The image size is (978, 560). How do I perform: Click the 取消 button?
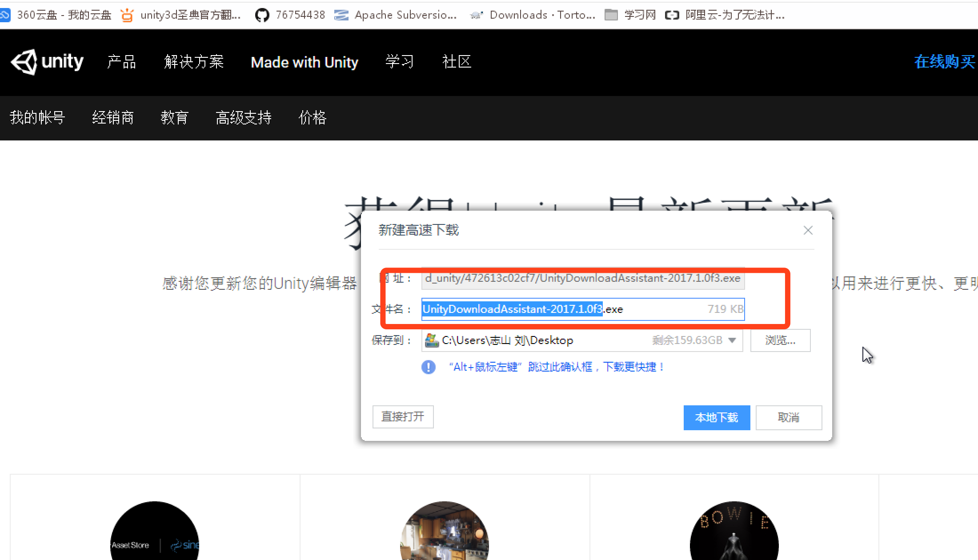pyautogui.click(x=789, y=418)
